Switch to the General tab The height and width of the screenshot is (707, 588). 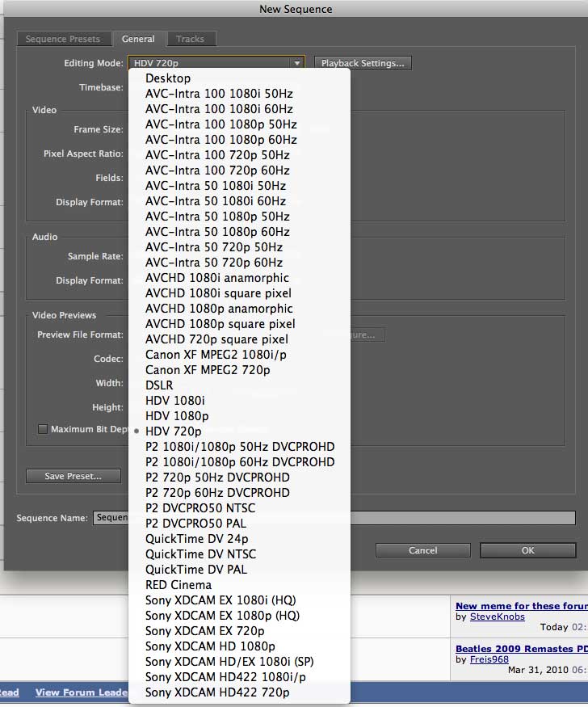[x=138, y=39]
